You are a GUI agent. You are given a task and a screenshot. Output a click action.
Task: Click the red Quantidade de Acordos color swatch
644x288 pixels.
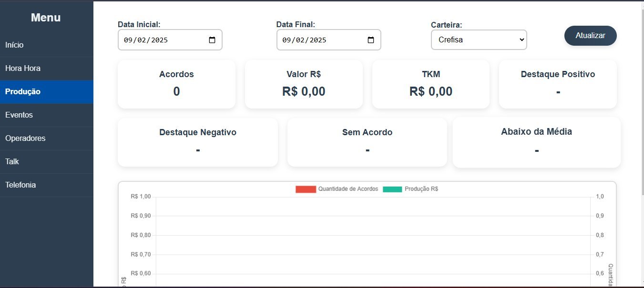(306, 189)
